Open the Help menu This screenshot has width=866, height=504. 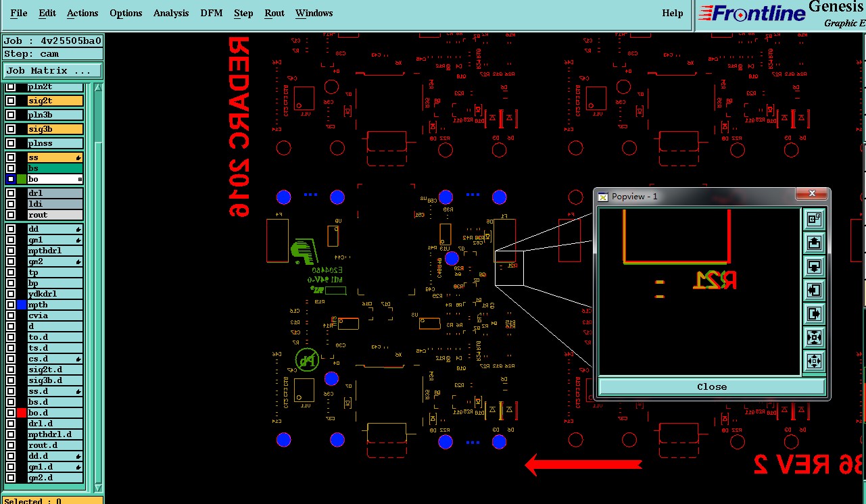(673, 13)
